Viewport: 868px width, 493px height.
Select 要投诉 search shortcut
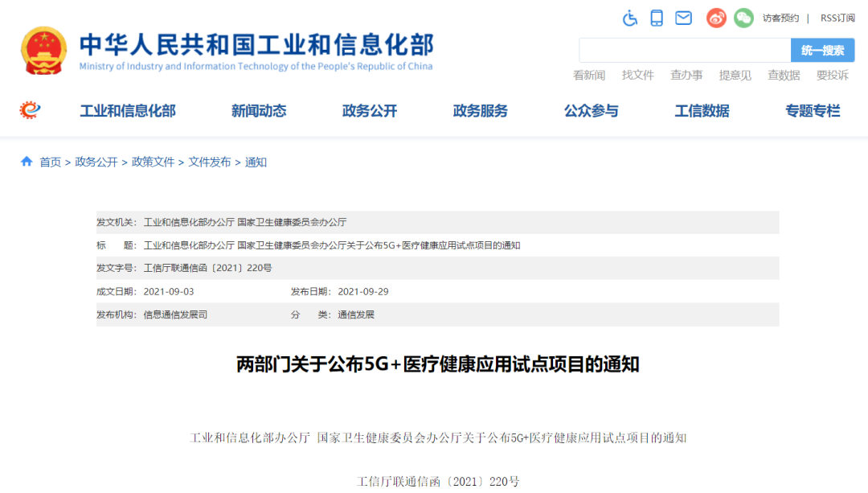pyautogui.click(x=833, y=76)
